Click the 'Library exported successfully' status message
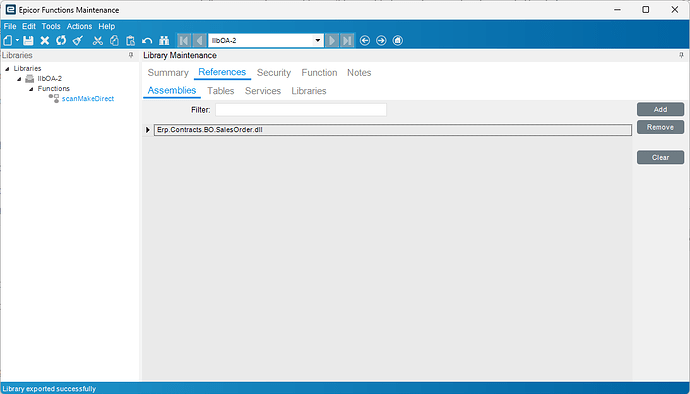The width and height of the screenshot is (690, 394). coord(49,389)
